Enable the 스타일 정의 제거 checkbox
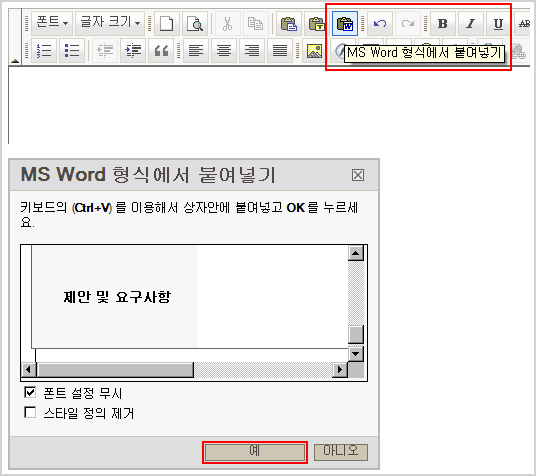The height and width of the screenshot is (476, 536). [x=30, y=412]
